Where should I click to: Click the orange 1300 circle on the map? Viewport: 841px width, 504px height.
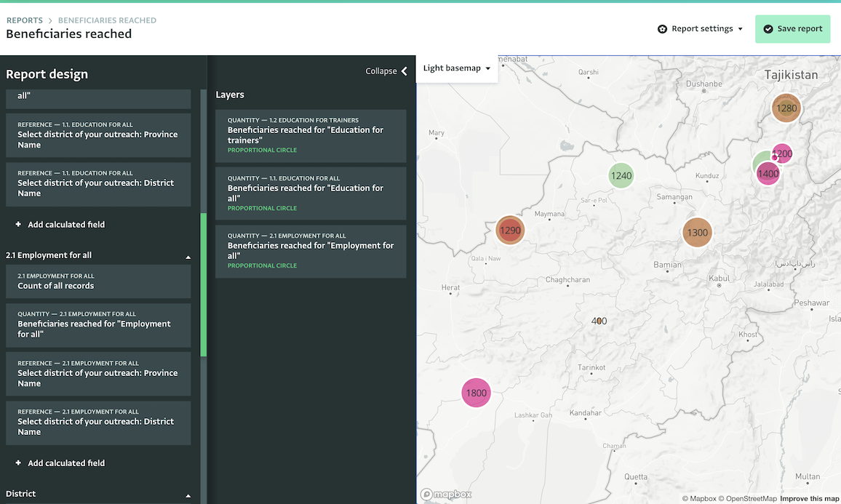697,232
